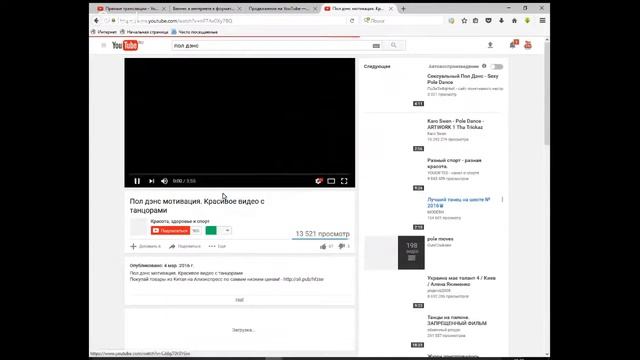Expand the video description with Show more
The width and height of the screenshot is (640, 360).
click(x=240, y=300)
